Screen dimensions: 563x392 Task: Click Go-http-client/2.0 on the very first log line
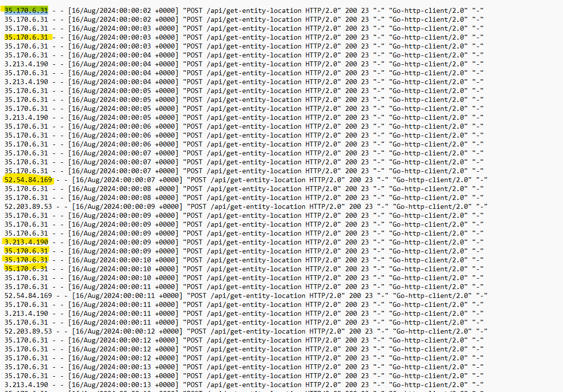pyautogui.click(x=428, y=10)
